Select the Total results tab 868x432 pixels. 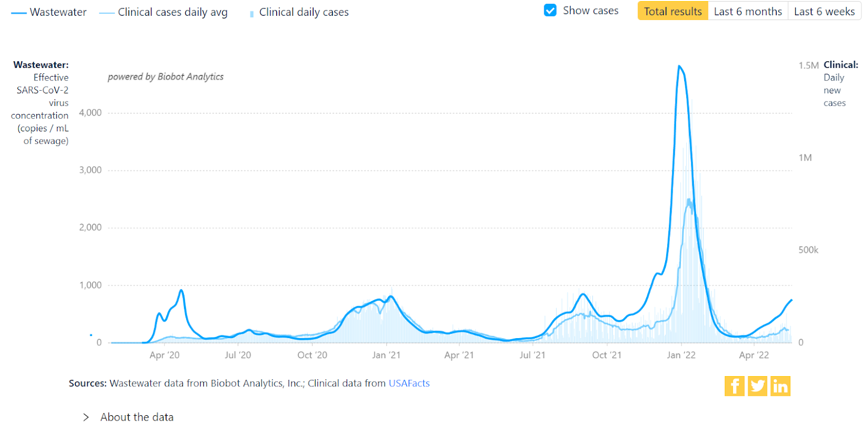[673, 11]
